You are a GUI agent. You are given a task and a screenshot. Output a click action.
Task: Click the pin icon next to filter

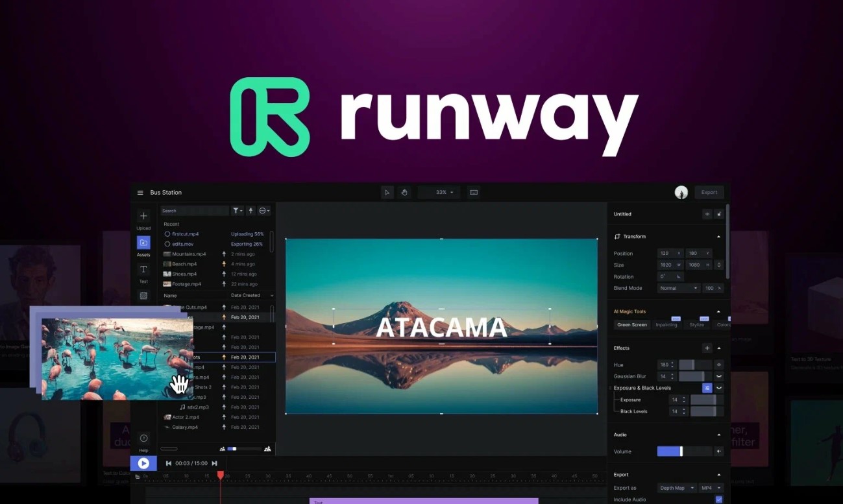pos(251,211)
